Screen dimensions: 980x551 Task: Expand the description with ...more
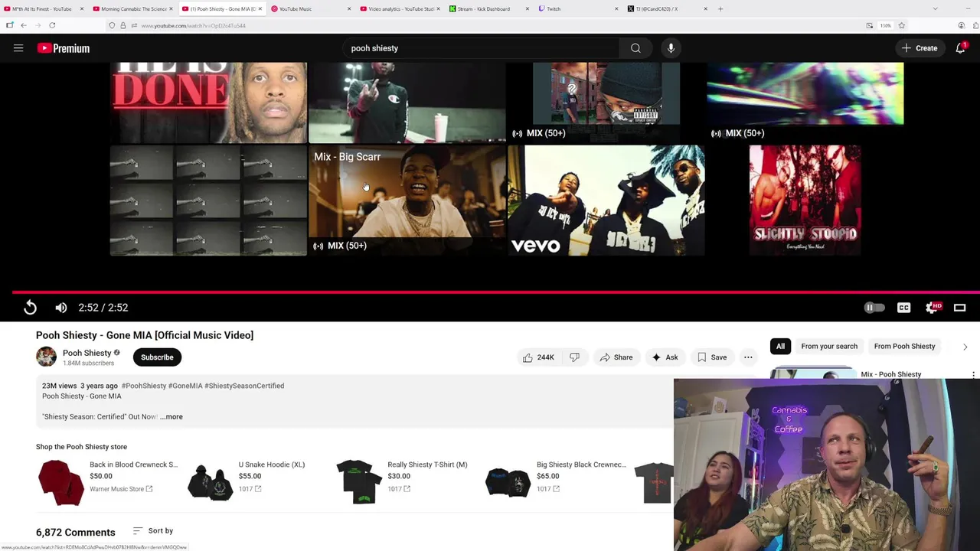[172, 417]
